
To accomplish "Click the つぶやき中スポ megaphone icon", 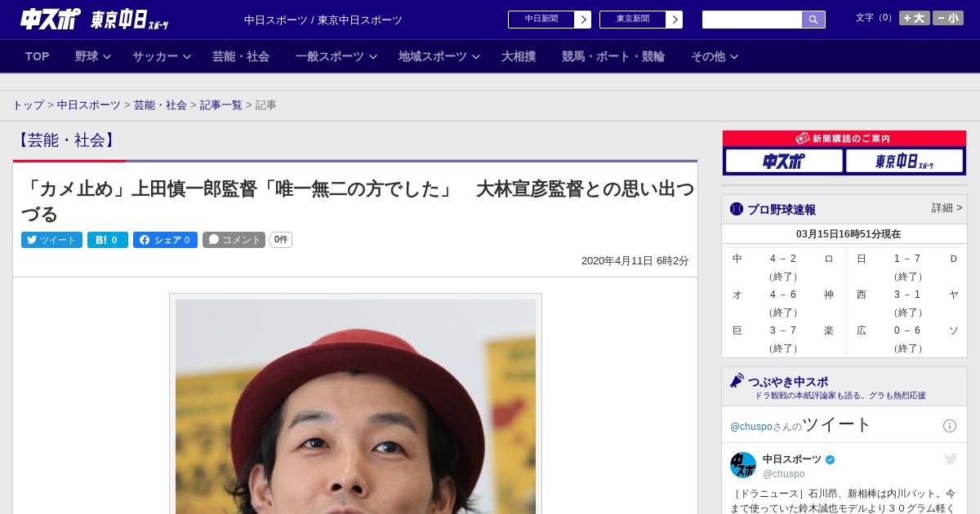I will [737, 381].
